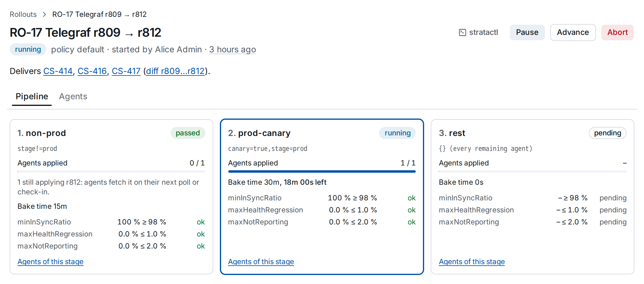The width and height of the screenshot is (644, 284).
Task: Click the prod-canary agents progress bar
Action: (x=322, y=171)
